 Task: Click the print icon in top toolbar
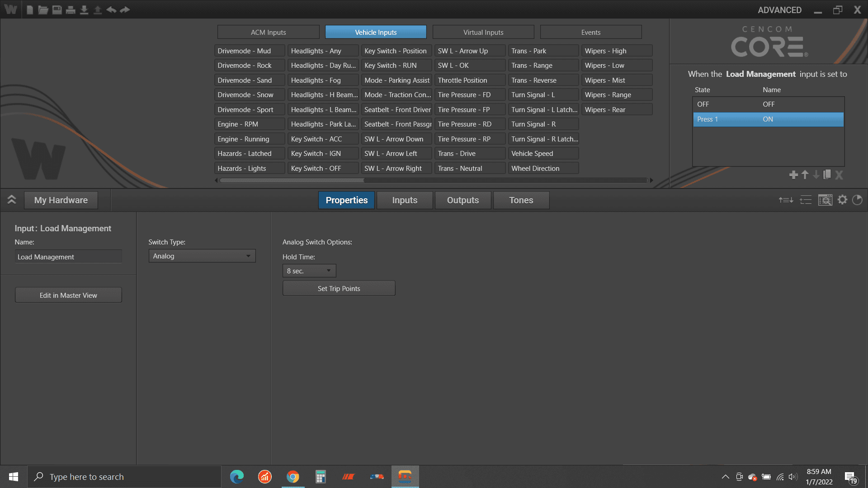click(x=71, y=9)
